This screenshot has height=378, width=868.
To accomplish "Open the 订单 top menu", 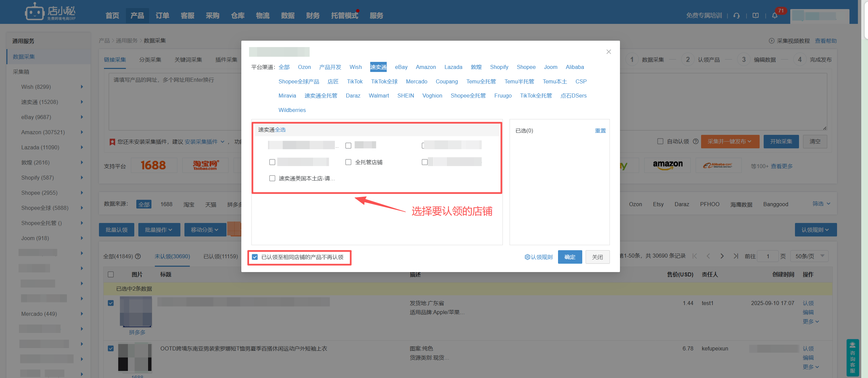I will click(x=163, y=16).
